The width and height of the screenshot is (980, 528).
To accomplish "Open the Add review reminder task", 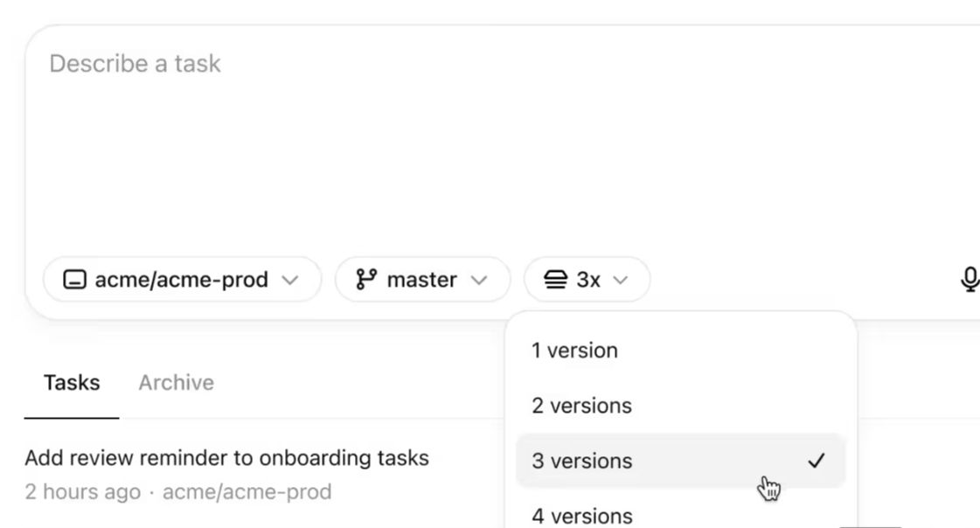I will pyautogui.click(x=226, y=457).
